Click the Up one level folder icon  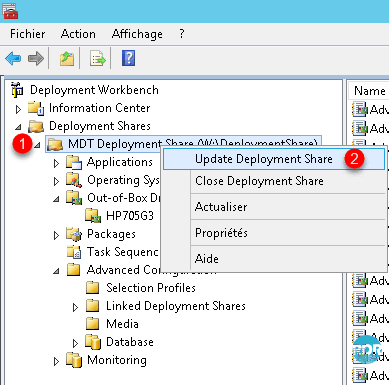click(67, 59)
